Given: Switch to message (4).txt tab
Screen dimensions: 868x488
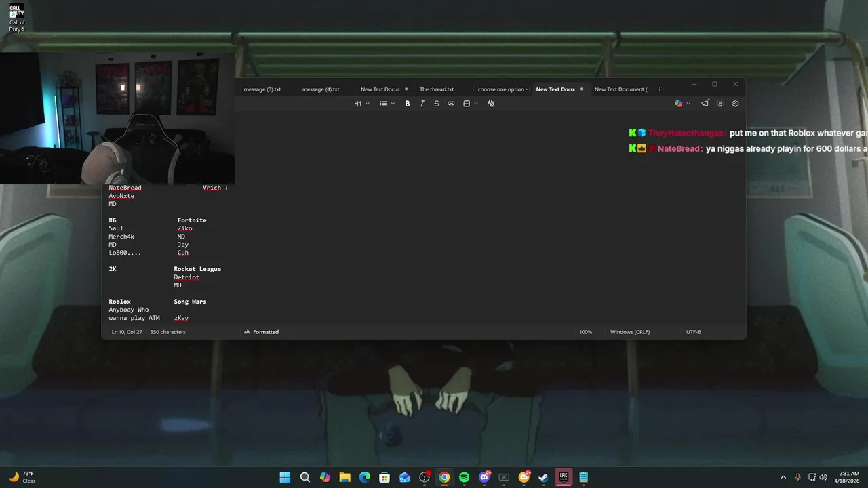Looking at the screenshot, I should (321, 89).
